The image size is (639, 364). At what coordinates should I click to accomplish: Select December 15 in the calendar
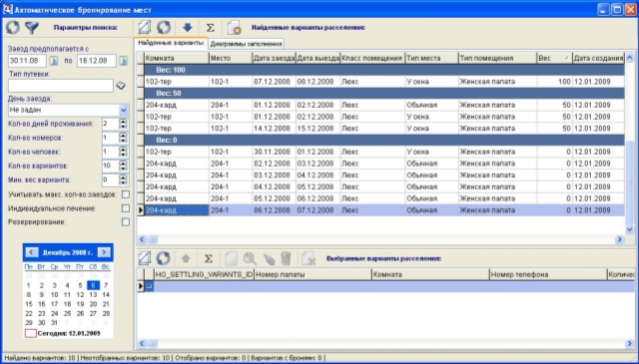tap(29, 304)
